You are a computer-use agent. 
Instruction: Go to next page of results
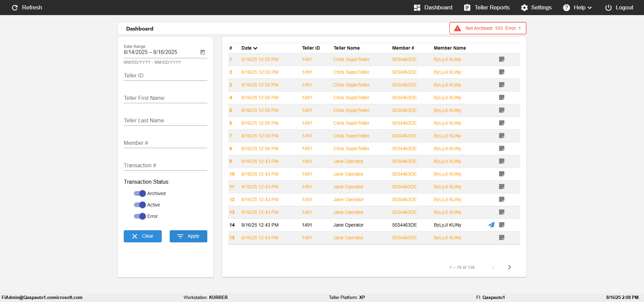click(x=509, y=267)
